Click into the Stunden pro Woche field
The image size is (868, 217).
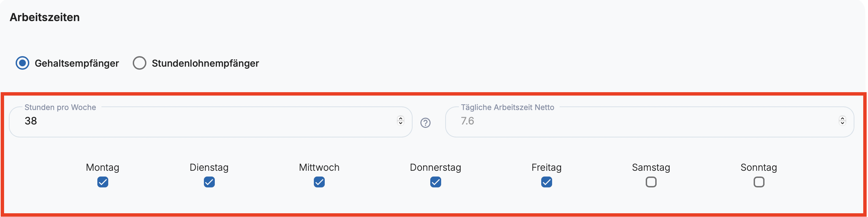click(204, 121)
